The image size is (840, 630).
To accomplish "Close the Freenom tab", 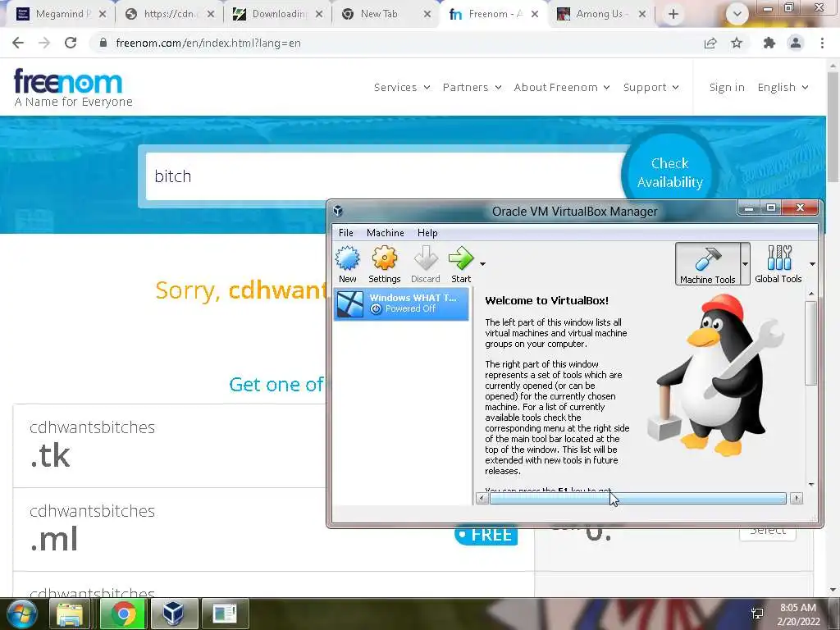I will (x=535, y=15).
